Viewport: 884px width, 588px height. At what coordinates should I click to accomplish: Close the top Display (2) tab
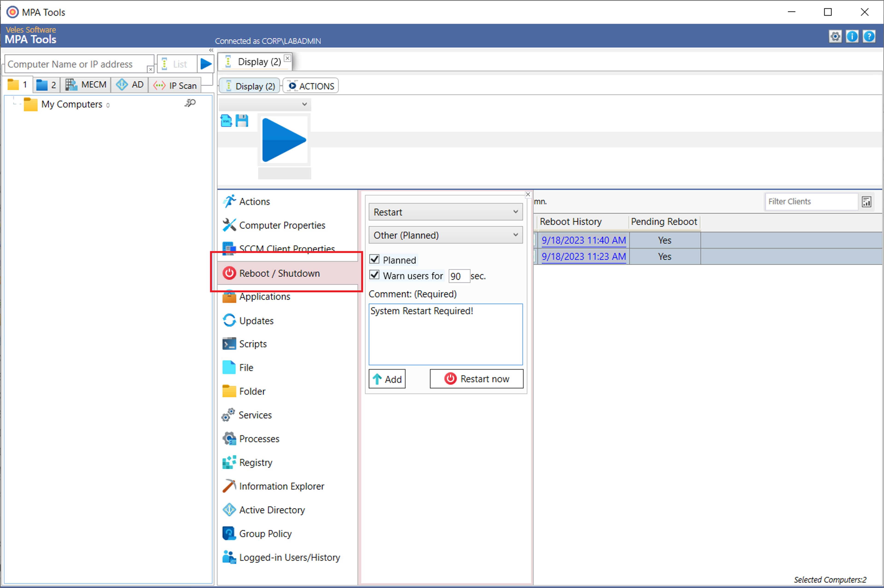pyautogui.click(x=287, y=58)
